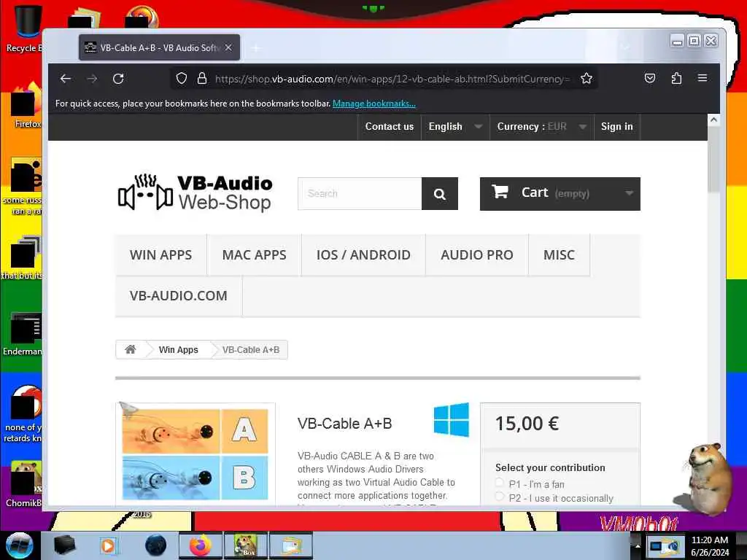747x560 pixels.
Task: Open a new tab with the plus button
Action: point(256,48)
